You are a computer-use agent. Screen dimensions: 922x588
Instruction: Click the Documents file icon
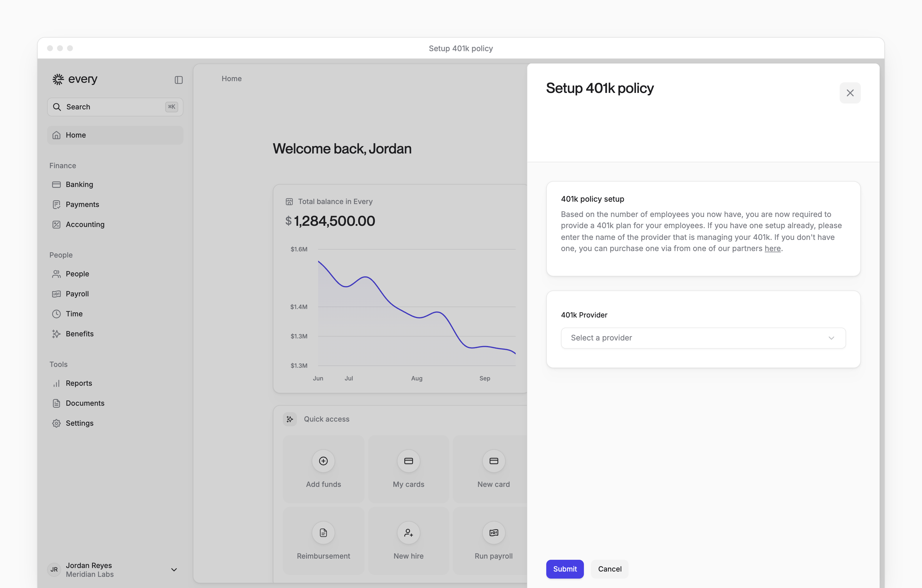pos(56,403)
